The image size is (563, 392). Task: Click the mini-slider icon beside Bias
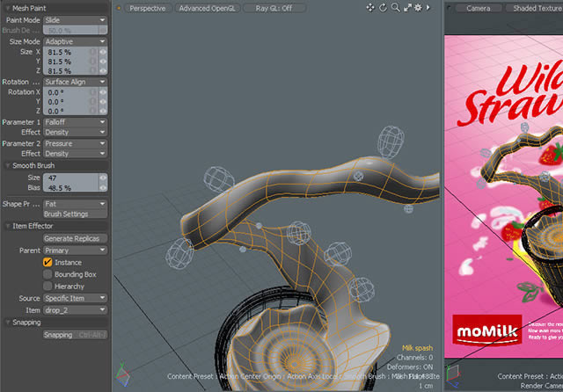[x=103, y=187]
